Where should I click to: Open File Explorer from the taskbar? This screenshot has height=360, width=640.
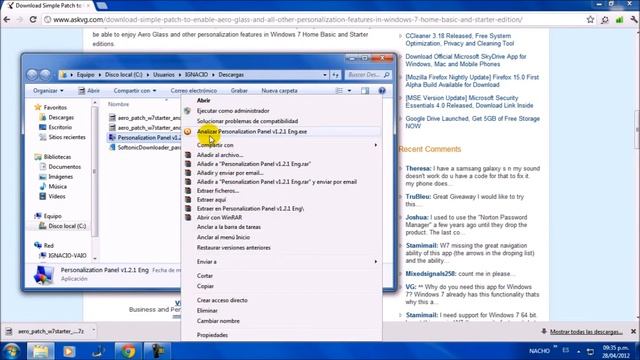(x=41, y=351)
